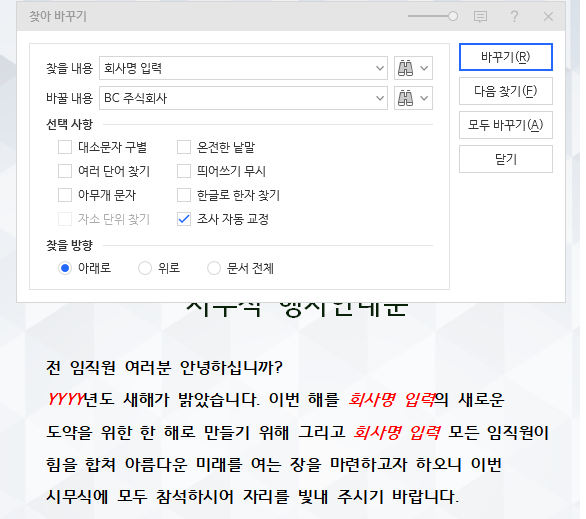Click red 회사명 입력 before 모든 임직원이
Image resolution: width=586 pixels, height=519 pixels.
coord(397,432)
